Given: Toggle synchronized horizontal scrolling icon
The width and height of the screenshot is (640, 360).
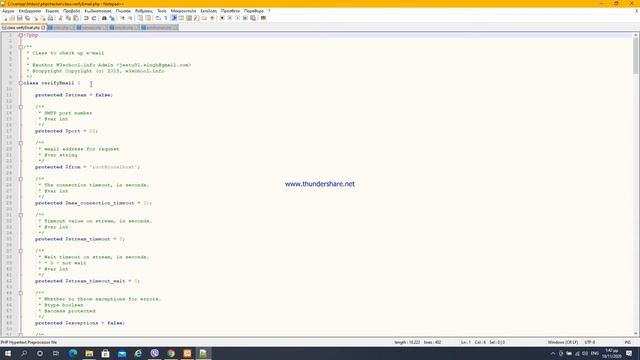Looking at the screenshot, I should coord(148,18).
